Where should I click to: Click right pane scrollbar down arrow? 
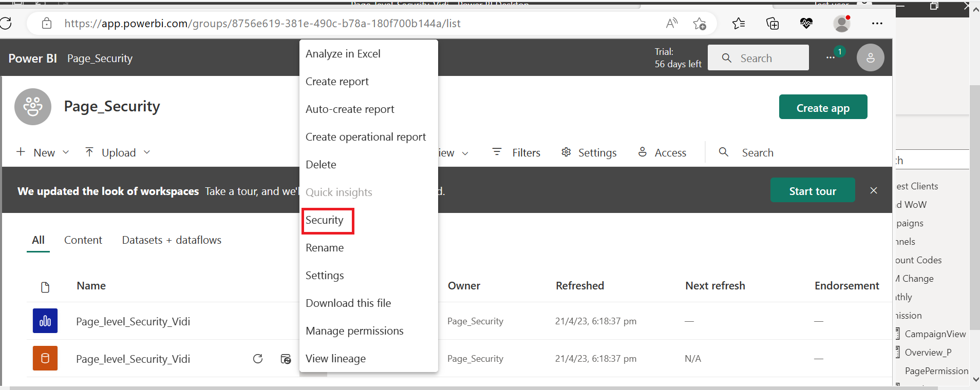(975, 380)
